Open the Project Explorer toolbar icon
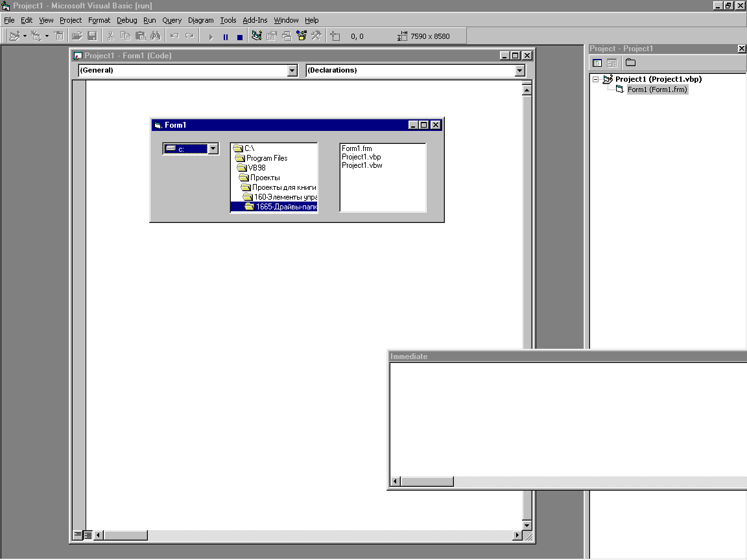Screen dimensions: 747x560 point(256,36)
